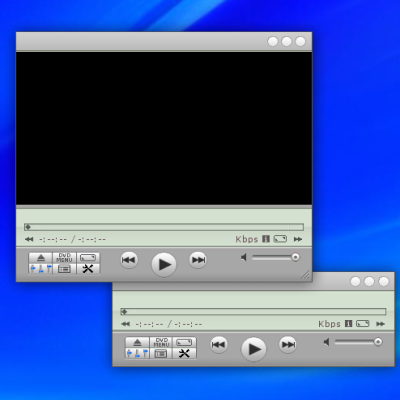This screenshot has width=400, height=400.
Task: Click time display in large player
Action: tap(72, 239)
